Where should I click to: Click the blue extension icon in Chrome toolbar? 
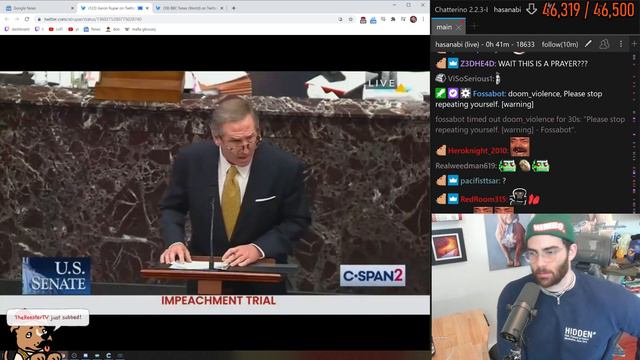point(373,20)
